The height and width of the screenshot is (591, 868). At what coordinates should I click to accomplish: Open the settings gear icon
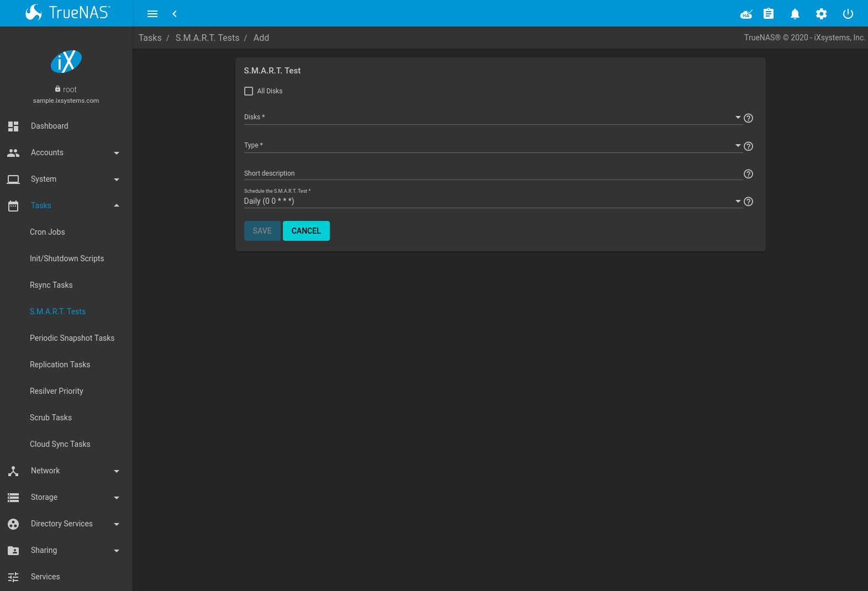822,14
